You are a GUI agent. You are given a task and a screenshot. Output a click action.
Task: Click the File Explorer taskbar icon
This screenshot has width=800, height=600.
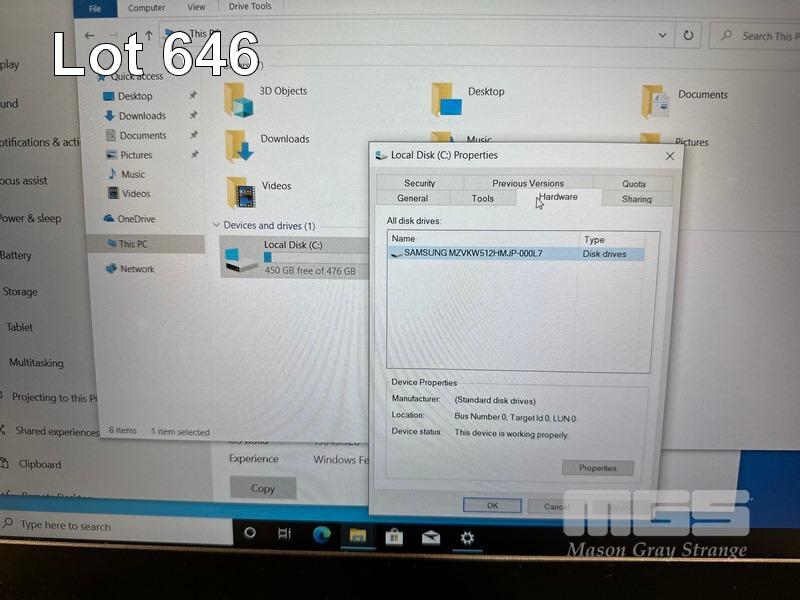click(357, 536)
